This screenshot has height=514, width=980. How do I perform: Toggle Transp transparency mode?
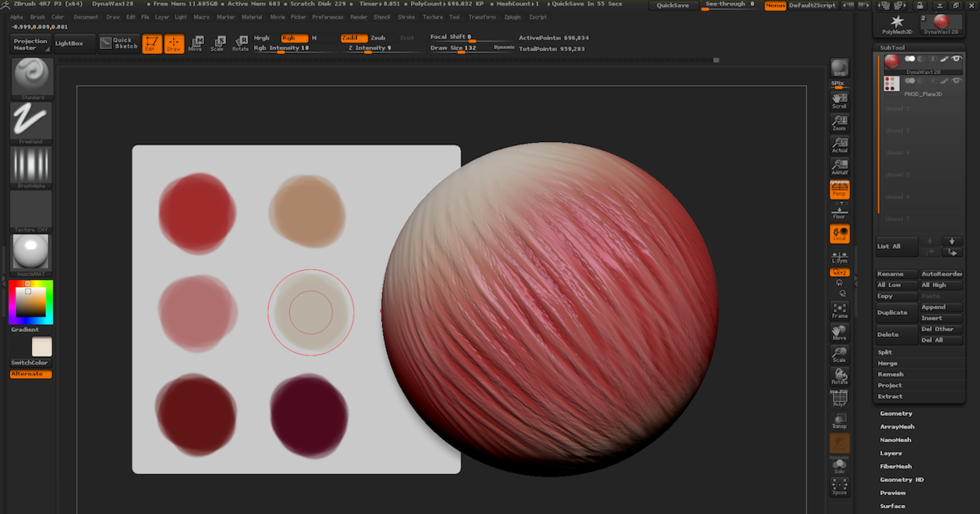[x=839, y=421]
